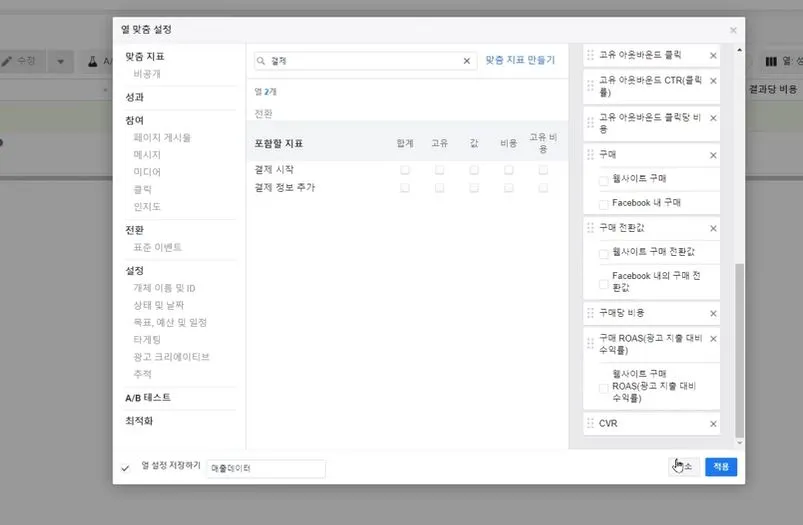Image resolution: width=803 pixels, height=525 pixels.
Task: Edit the preset name field 매출데이터
Action: click(x=266, y=469)
